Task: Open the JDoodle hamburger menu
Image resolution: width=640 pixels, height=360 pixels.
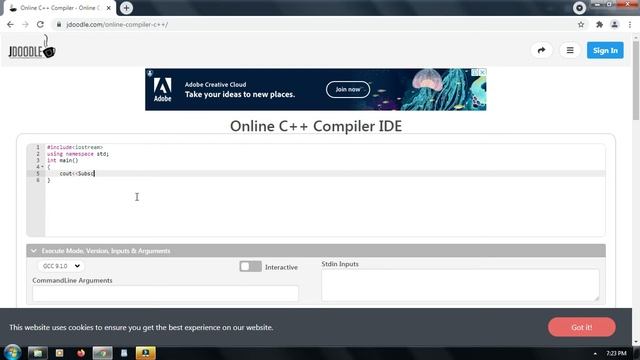Action: click(x=570, y=50)
